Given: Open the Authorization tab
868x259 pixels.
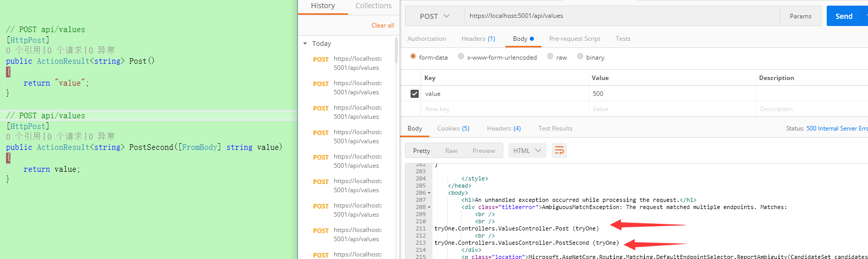Looking at the screenshot, I should click(426, 39).
